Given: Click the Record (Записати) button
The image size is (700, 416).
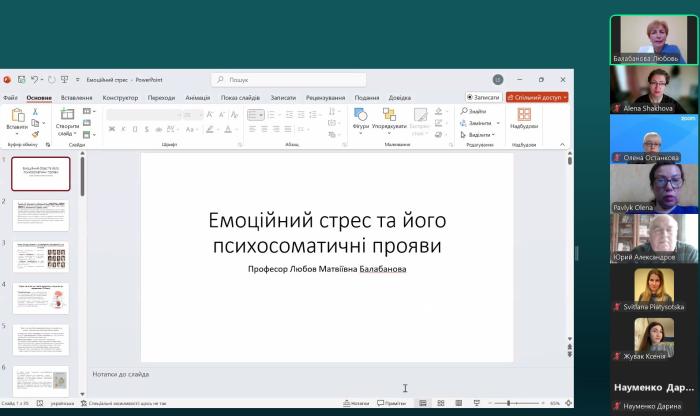Looking at the screenshot, I should tap(483, 97).
